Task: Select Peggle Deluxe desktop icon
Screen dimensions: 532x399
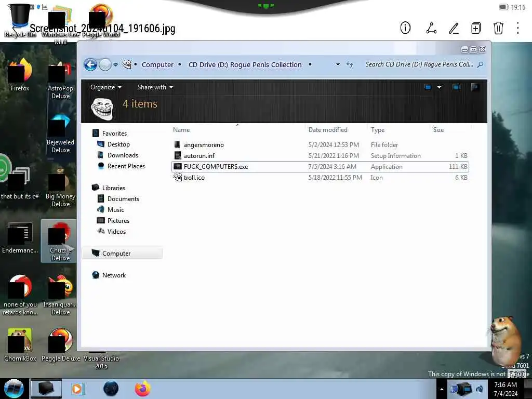Action: click(60, 345)
